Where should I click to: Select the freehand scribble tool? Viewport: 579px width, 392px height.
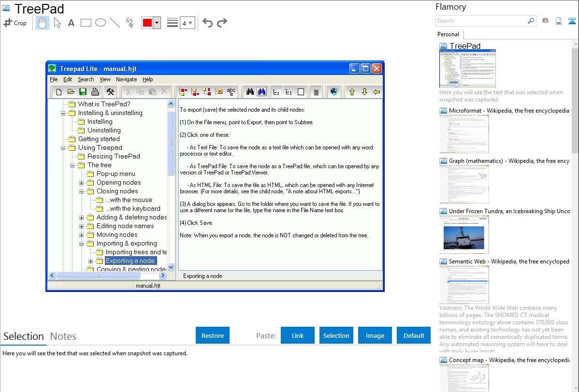(130, 23)
